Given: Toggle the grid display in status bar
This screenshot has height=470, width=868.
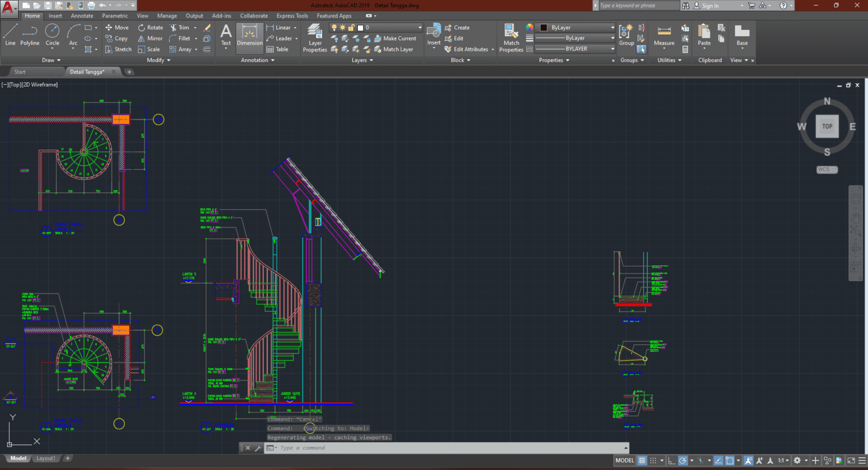Looking at the screenshot, I should coord(641,460).
